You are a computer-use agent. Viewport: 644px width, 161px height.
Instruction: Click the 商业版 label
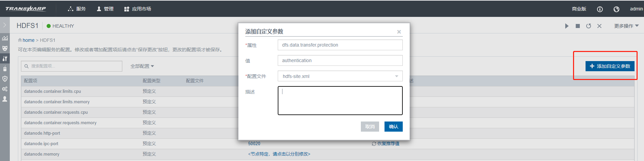tap(579, 9)
